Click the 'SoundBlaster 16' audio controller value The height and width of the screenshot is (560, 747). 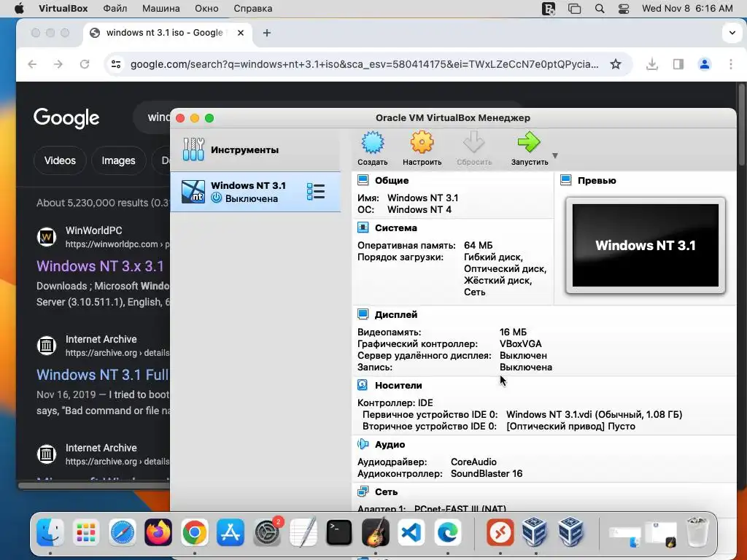tap(487, 474)
